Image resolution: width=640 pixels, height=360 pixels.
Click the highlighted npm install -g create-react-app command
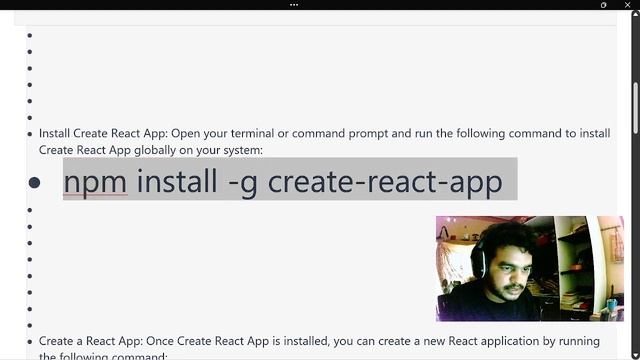point(290,179)
